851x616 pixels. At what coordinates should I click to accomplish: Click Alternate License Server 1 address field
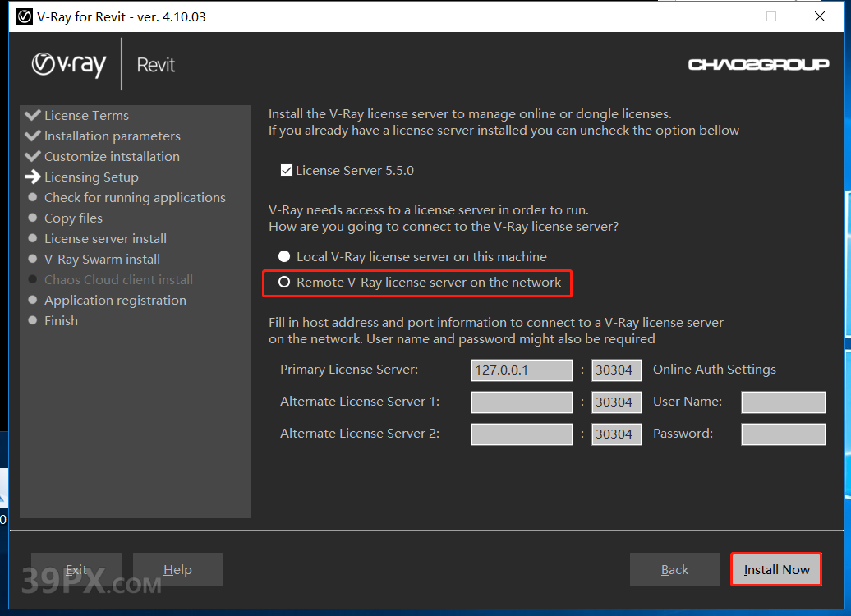522,402
